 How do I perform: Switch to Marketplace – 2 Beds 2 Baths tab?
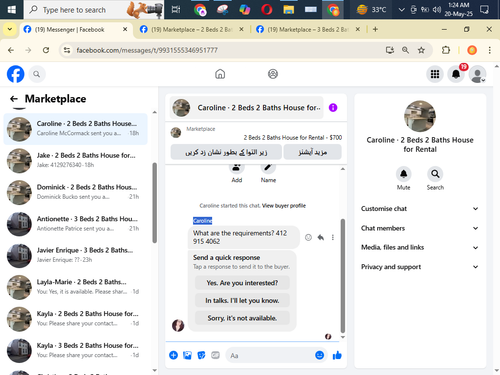tap(191, 30)
